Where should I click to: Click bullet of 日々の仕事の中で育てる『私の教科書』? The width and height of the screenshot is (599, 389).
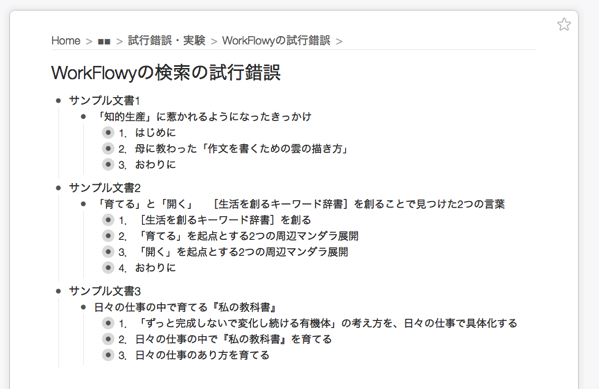point(83,307)
